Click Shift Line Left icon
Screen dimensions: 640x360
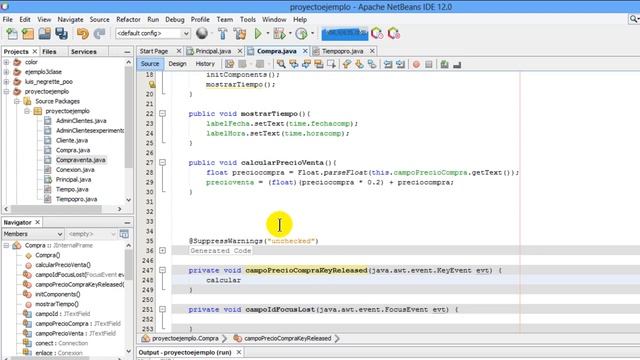388,64
